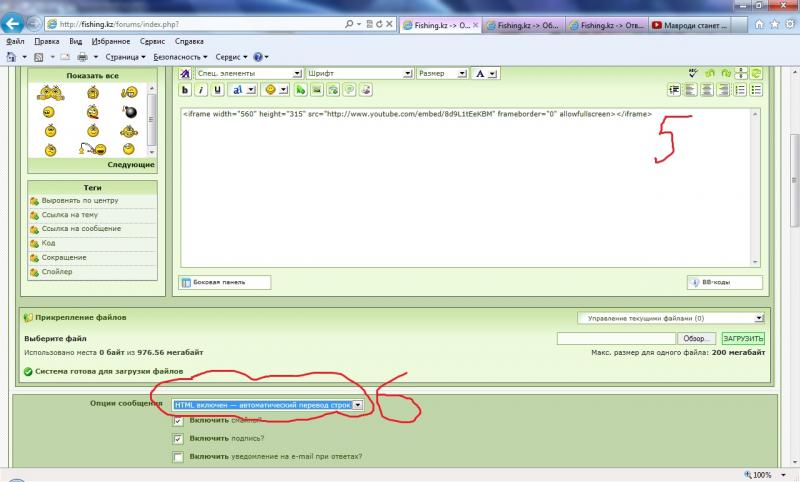The image size is (800, 482).
Task: Uncheck the enable signature checkbox
Action: pyautogui.click(x=178, y=439)
